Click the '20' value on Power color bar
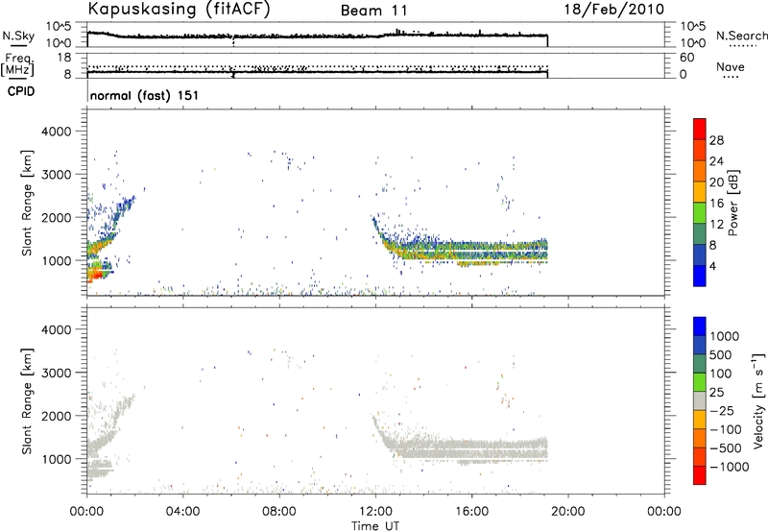 716,182
